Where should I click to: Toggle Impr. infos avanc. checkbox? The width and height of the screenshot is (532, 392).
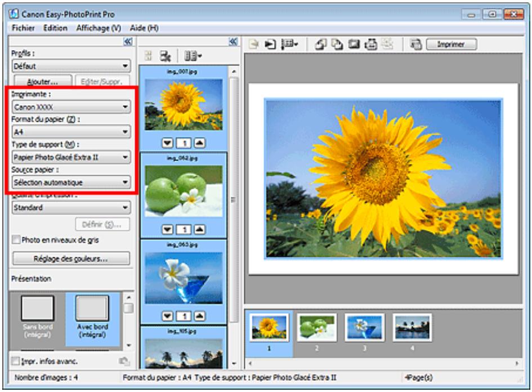tap(15, 361)
